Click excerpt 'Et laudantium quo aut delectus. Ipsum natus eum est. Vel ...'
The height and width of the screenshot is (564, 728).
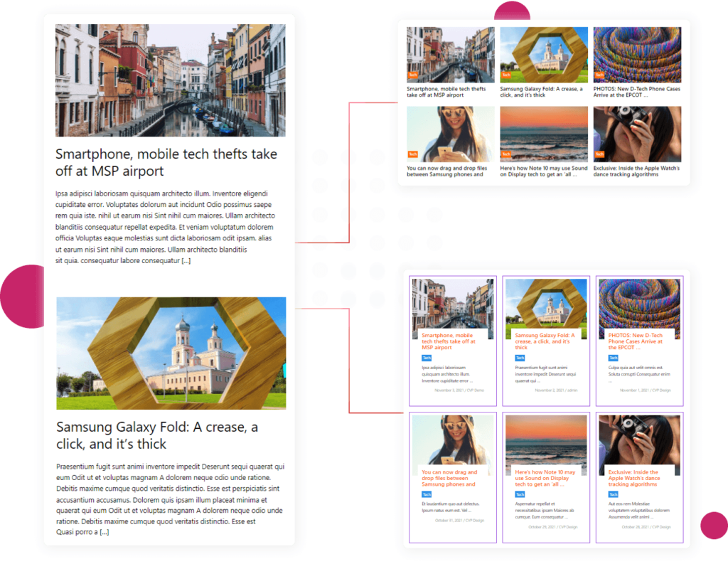pyautogui.click(x=450, y=507)
